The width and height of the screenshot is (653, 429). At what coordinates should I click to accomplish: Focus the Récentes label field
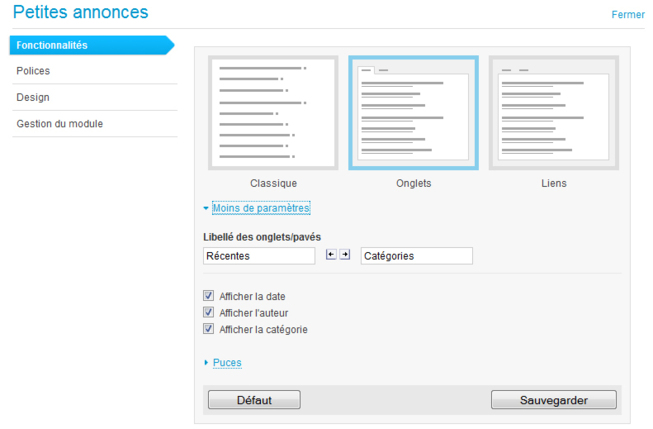coord(258,256)
